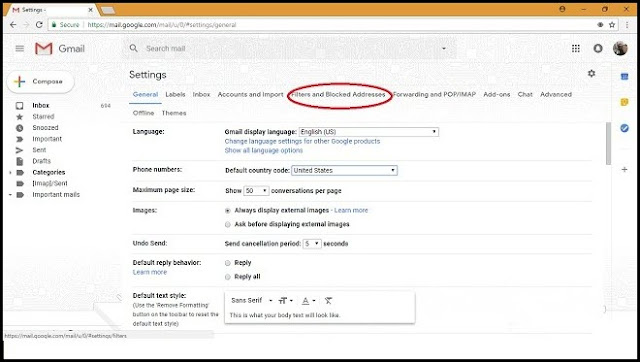This screenshot has width=640, height=362.
Task: Select the Reply all radio button
Action: [228, 277]
